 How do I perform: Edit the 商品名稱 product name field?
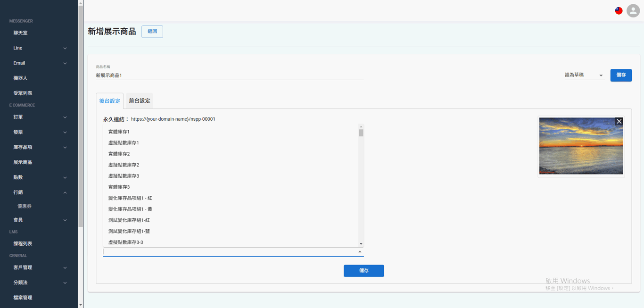pos(230,75)
